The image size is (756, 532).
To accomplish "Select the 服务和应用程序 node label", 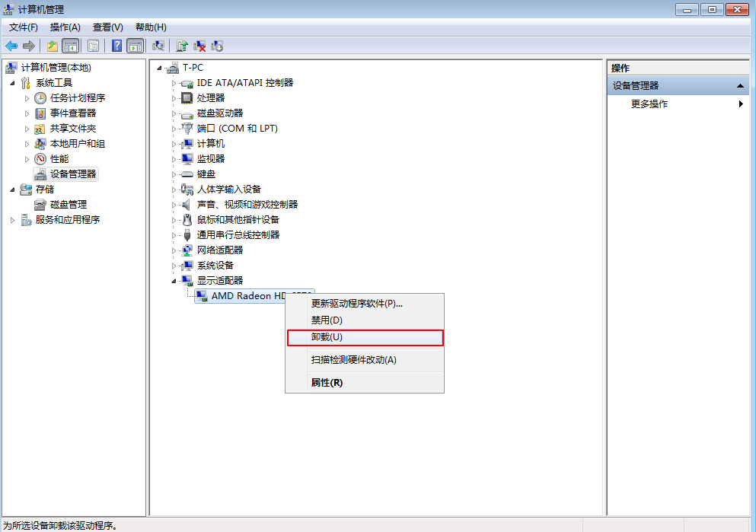I will coord(68,220).
